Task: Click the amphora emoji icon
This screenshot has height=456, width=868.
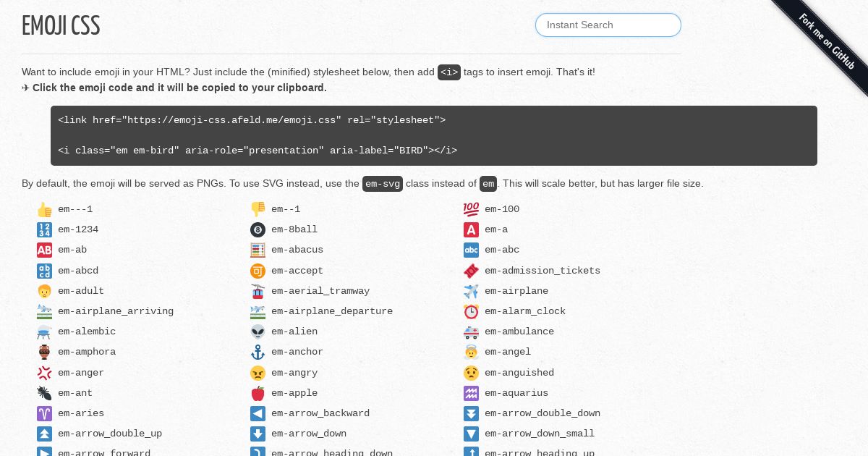Action: coord(44,352)
